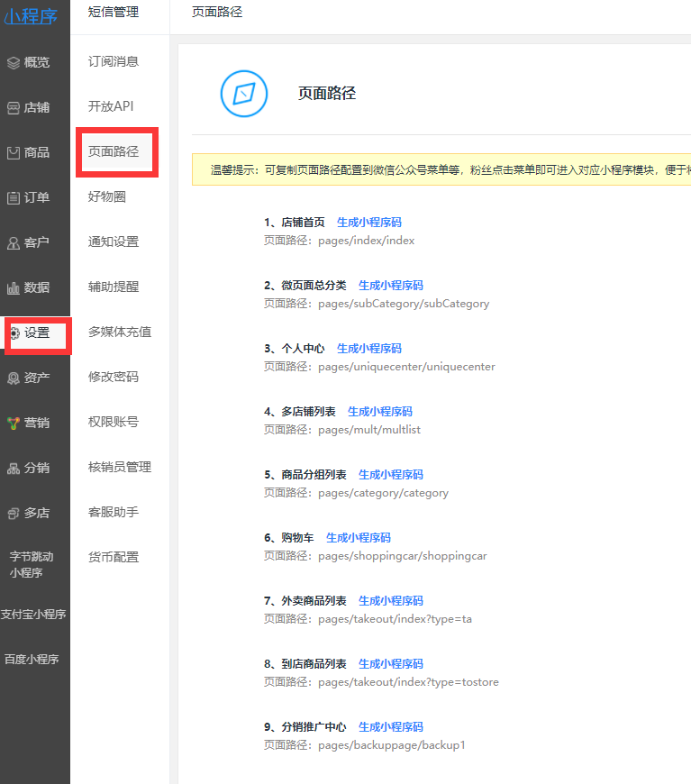The width and height of the screenshot is (691, 784).
Task: Click the 小程序 logo at top left
Action: [x=32, y=15]
